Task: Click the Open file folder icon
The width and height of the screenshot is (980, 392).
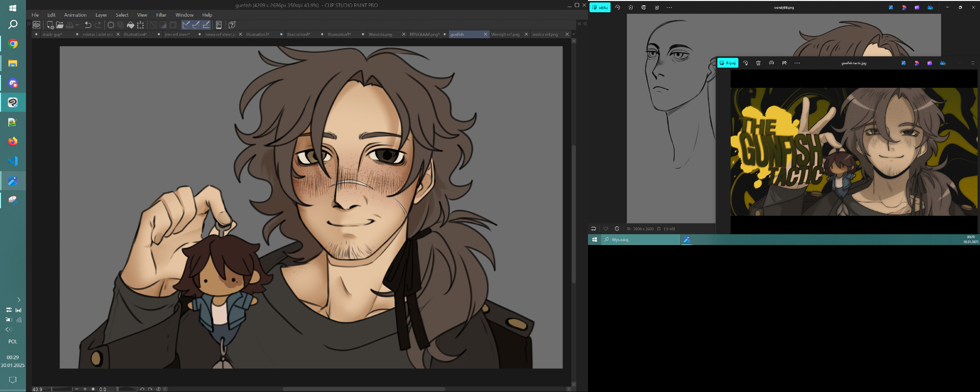Action: pos(60,24)
